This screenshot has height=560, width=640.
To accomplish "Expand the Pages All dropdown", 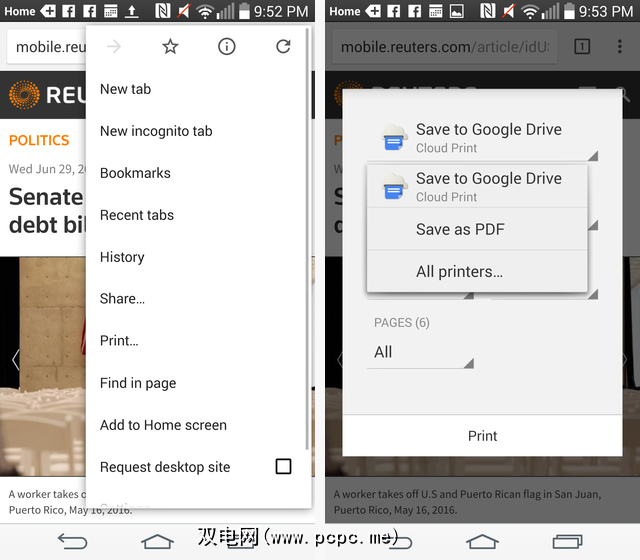I will pyautogui.click(x=420, y=352).
